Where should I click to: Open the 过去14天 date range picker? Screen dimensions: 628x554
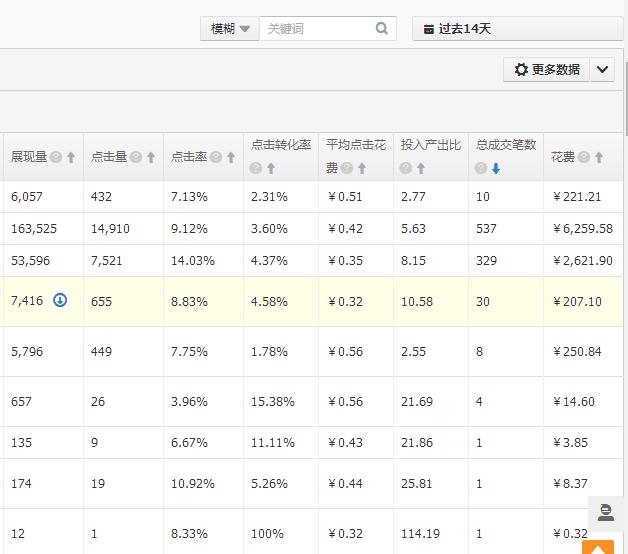tap(517, 29)
